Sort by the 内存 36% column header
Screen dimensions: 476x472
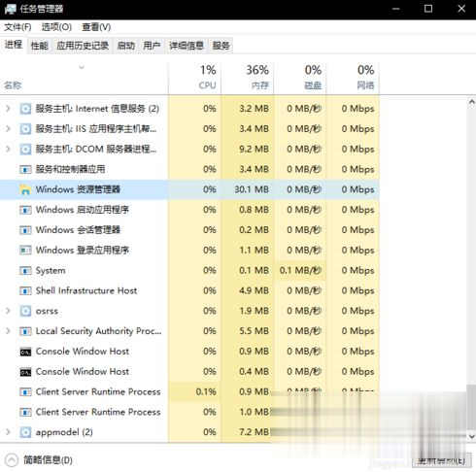coord(248,78)
